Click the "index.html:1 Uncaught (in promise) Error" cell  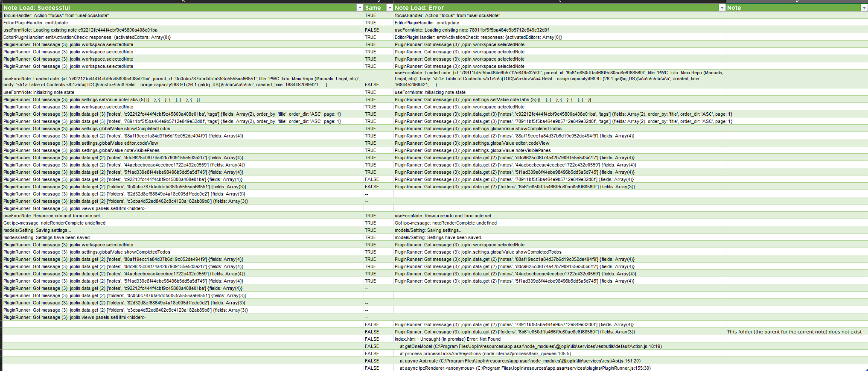pyautogui.click(x=559, y=339)
